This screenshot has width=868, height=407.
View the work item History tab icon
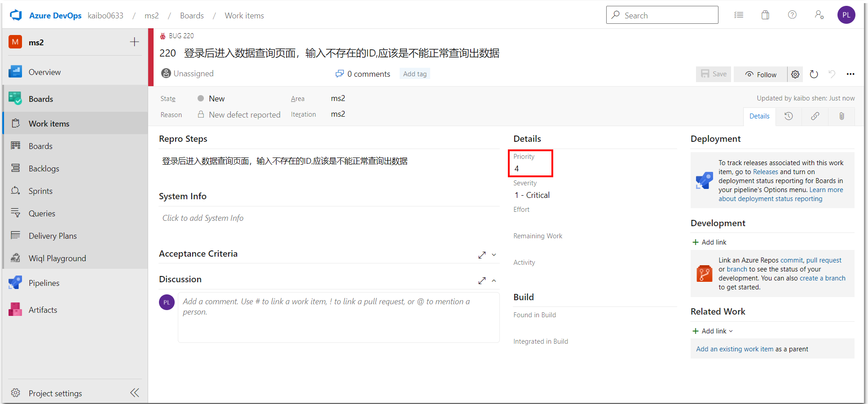[788, 116]
